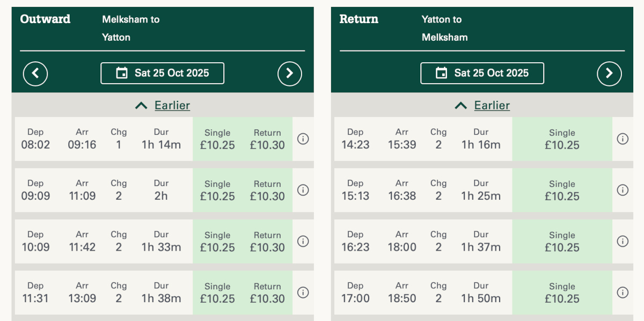Select £10.30 Return fare for 09:09 outward
Screen dimensions: 644x321
267,191
